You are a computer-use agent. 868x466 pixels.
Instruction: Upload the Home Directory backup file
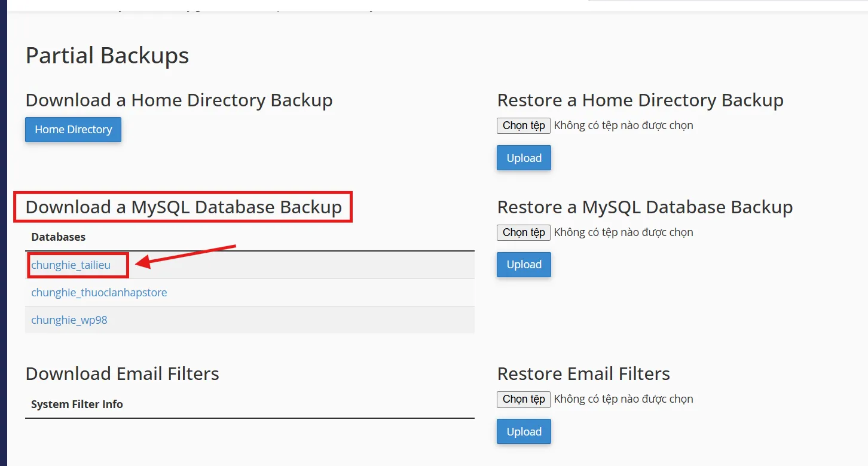click(524, 158)
